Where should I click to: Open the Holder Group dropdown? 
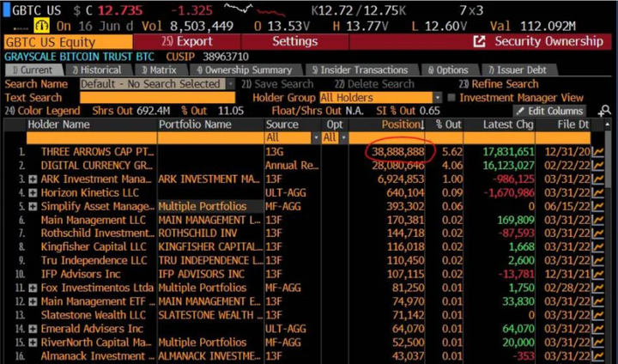437,97
